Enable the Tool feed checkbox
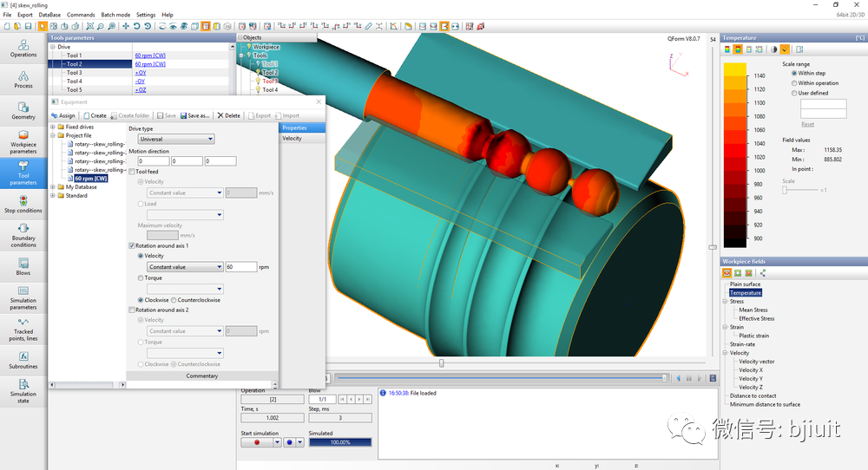 click(132, 172)
